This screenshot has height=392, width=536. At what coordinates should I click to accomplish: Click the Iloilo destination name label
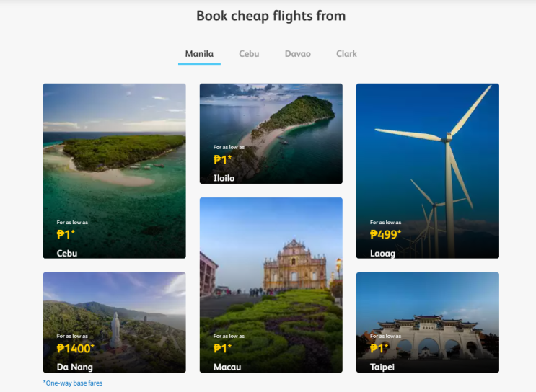pos(224,178)
